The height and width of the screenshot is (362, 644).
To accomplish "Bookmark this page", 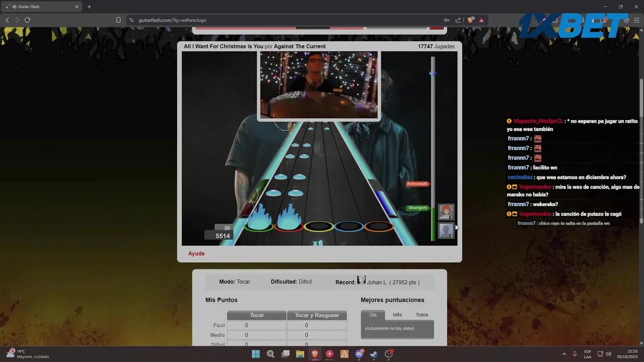I will pos(118,20).
